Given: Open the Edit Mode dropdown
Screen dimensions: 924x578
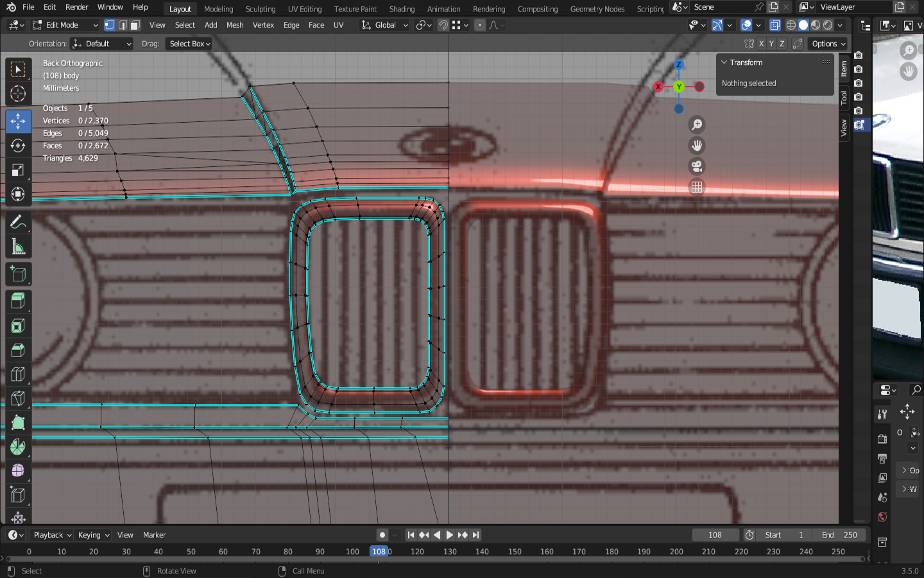Looking at the screenshot, I should click(x=65, y=25).
